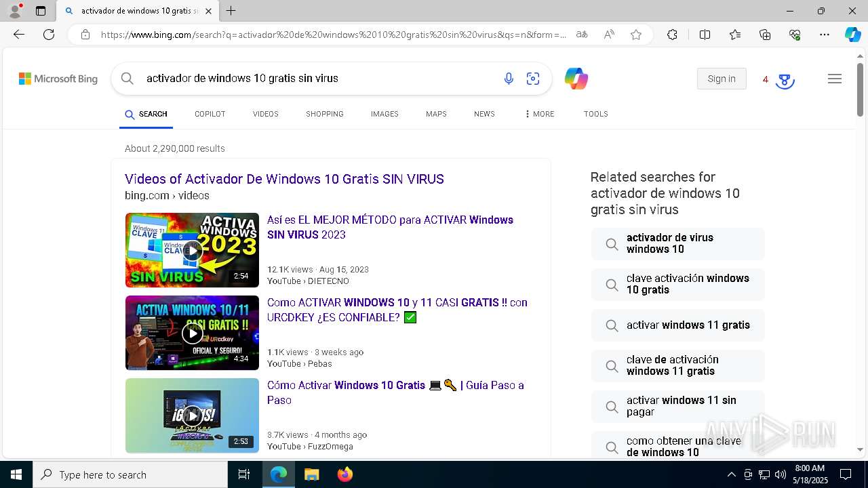Open the Windows Start menu
The height and width of the screenshot is (488, 868).
(x=16, y=474)
